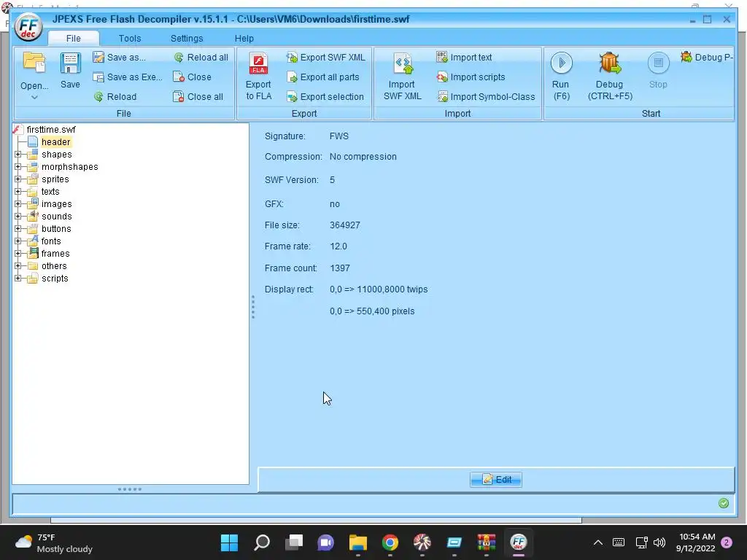Expand the sprites tree node

tap(18, 179)
